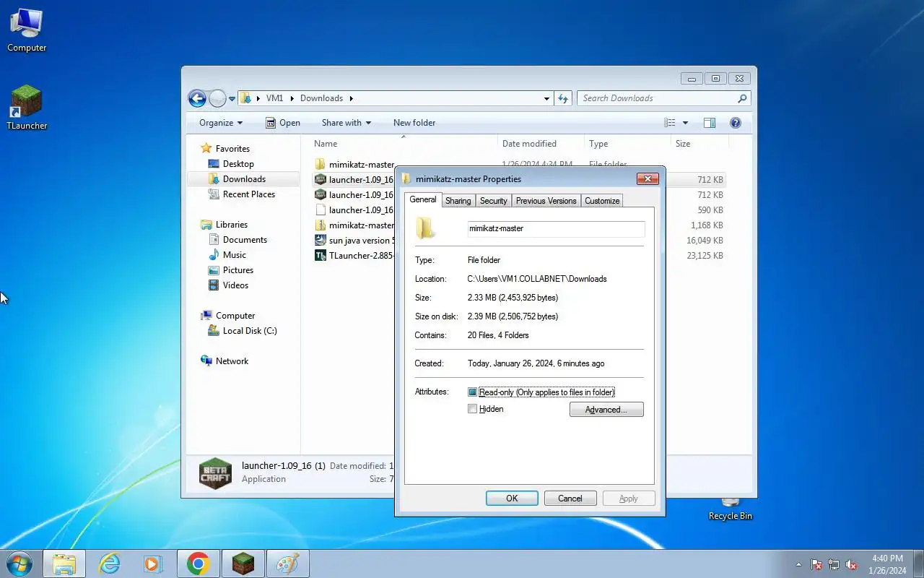Sort files by the Name column

403,144
